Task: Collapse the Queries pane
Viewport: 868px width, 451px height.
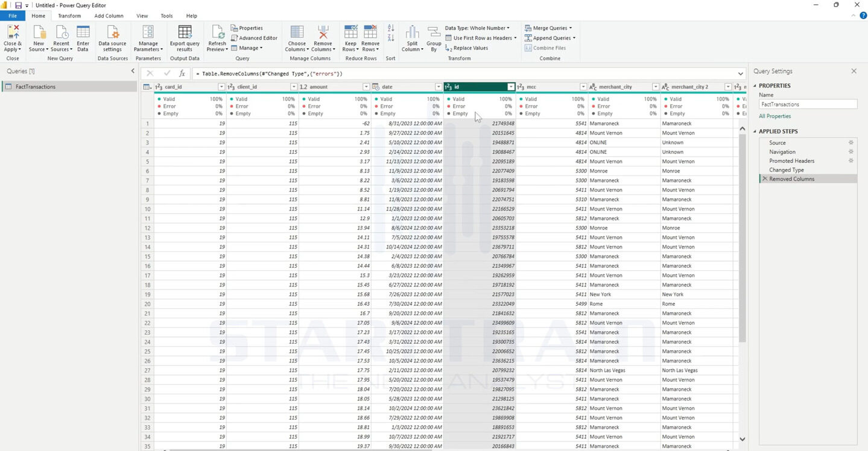Action: (133, 71)
